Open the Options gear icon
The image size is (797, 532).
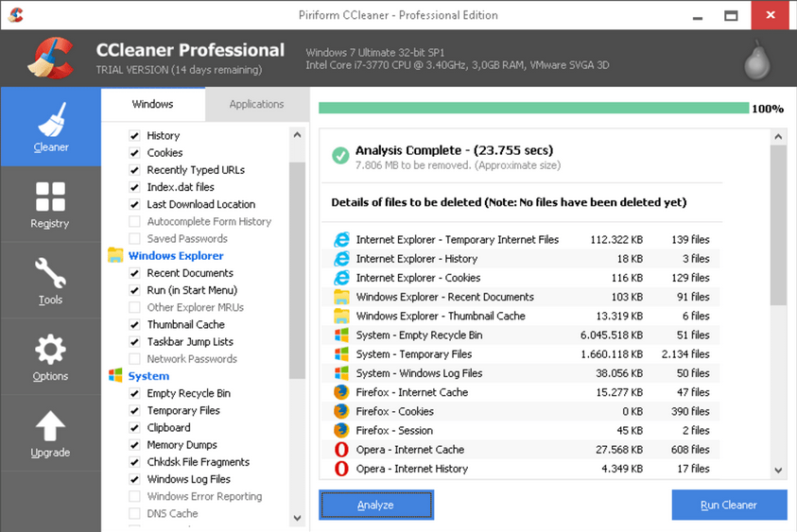point(50,349)
